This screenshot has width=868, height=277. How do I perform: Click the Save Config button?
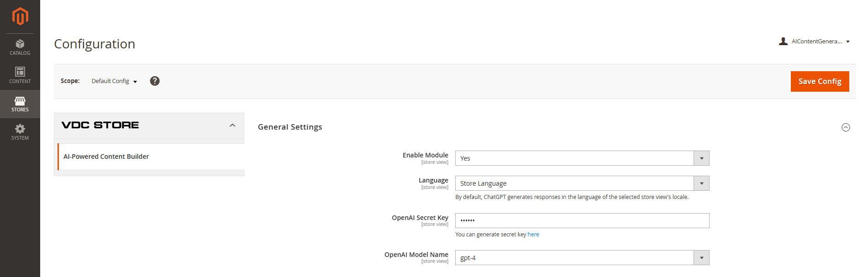820,81
